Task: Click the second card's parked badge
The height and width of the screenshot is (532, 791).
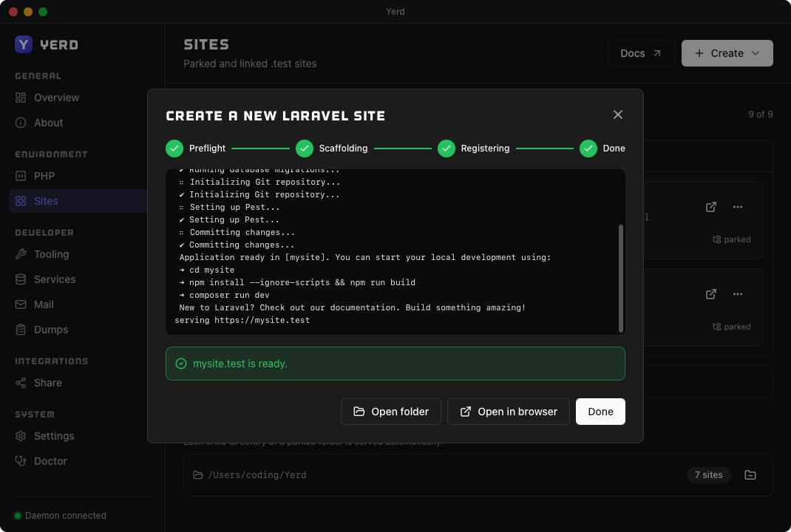Action: point(732,327)
